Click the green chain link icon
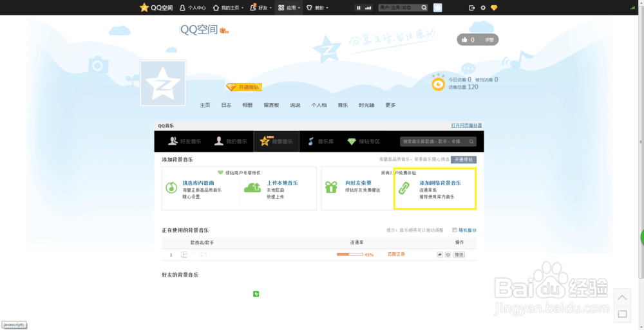 click(x=404, y=188)
